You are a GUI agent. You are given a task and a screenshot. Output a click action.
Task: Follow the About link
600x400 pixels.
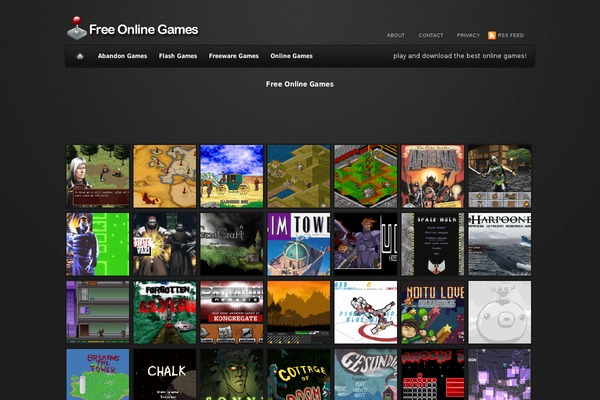pyautogui.click(x=396, y=35)
